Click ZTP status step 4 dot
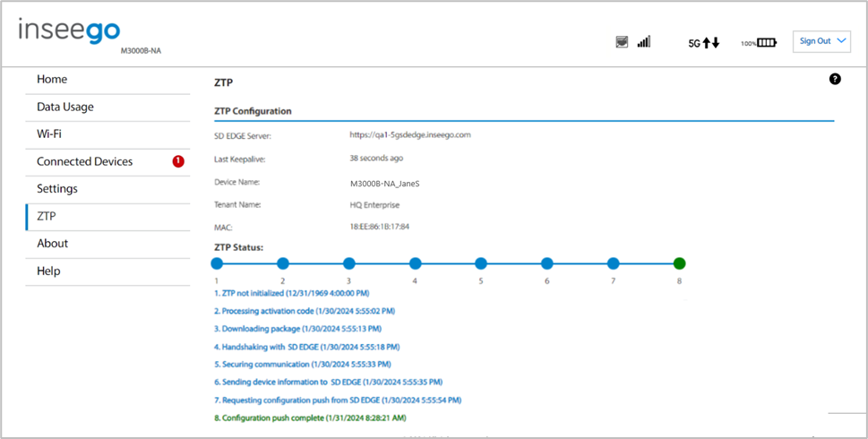The width and height of the screenshot is (868, 439). coord(415,263)
